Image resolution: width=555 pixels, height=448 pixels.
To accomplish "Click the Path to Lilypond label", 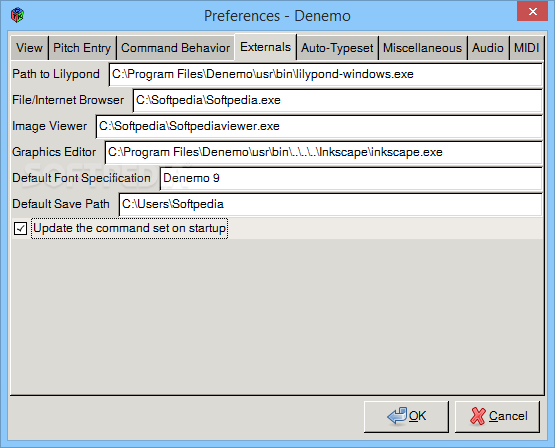I will (56, 74).
